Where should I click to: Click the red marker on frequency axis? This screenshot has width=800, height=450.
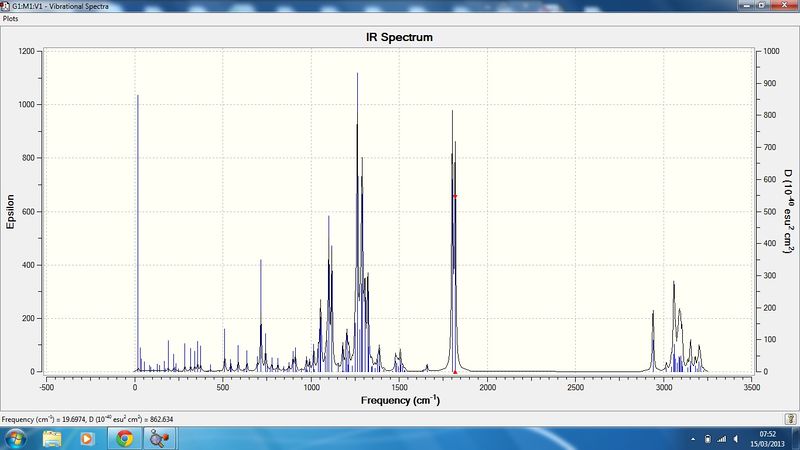coord(455,372)
